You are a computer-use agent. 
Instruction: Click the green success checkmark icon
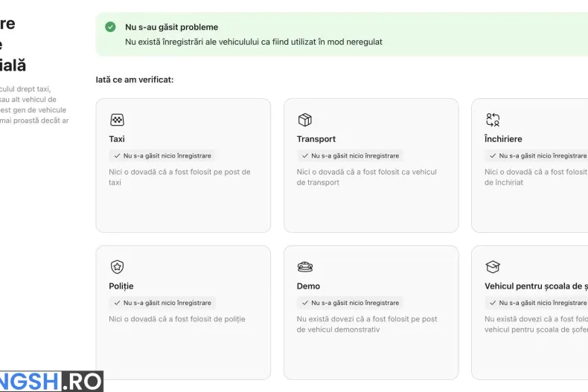tap(110, 27)
